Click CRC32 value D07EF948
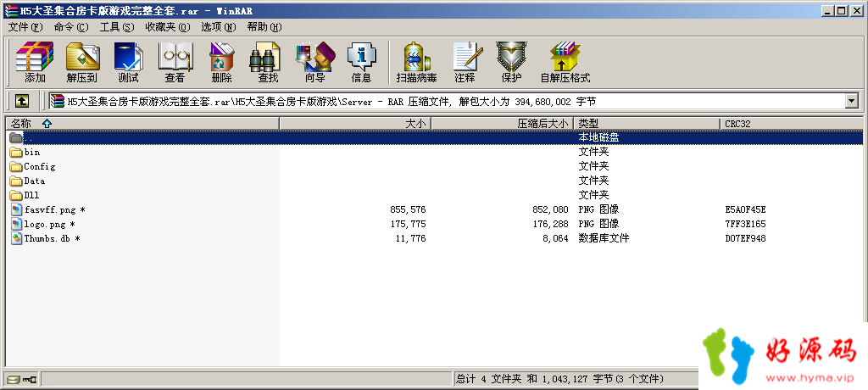Viewport: 868px width, 390px height. pyautogui.click(x=745, y=238)
